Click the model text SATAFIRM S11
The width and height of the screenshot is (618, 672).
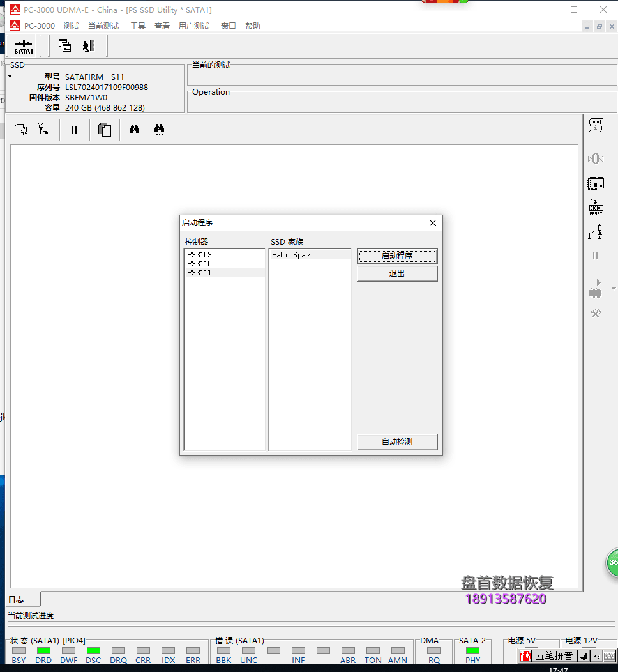pyautogui.click(x=94, y=77)
